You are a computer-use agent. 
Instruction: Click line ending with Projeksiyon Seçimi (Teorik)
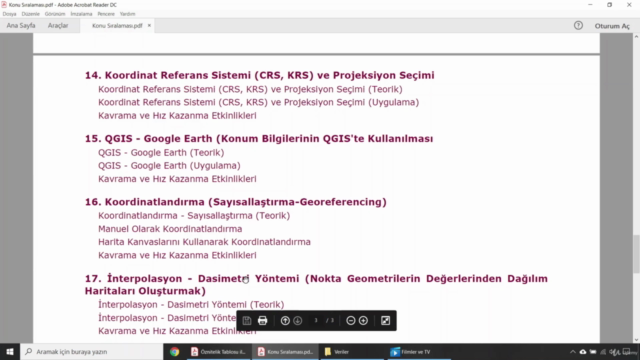tap(250, 89)
